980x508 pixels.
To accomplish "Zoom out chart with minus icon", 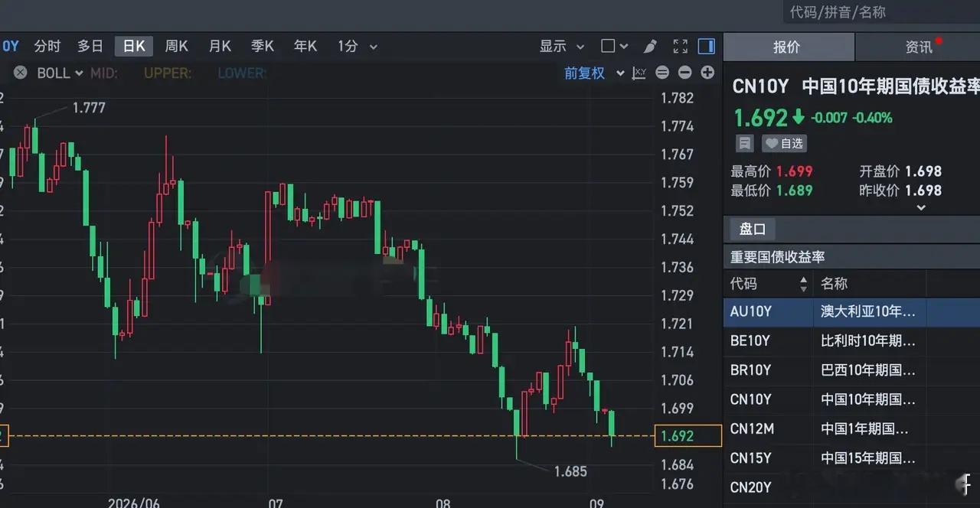I will click(x=684, y=73).
